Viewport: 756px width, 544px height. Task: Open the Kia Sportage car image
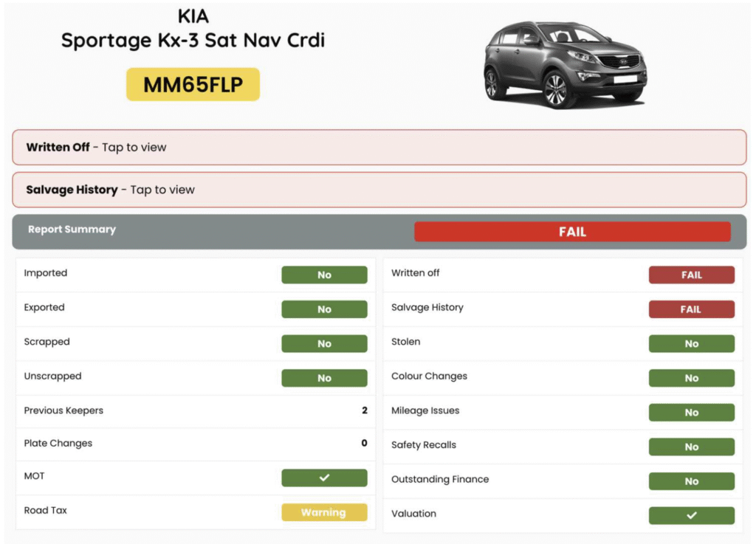tap(565, 63)
